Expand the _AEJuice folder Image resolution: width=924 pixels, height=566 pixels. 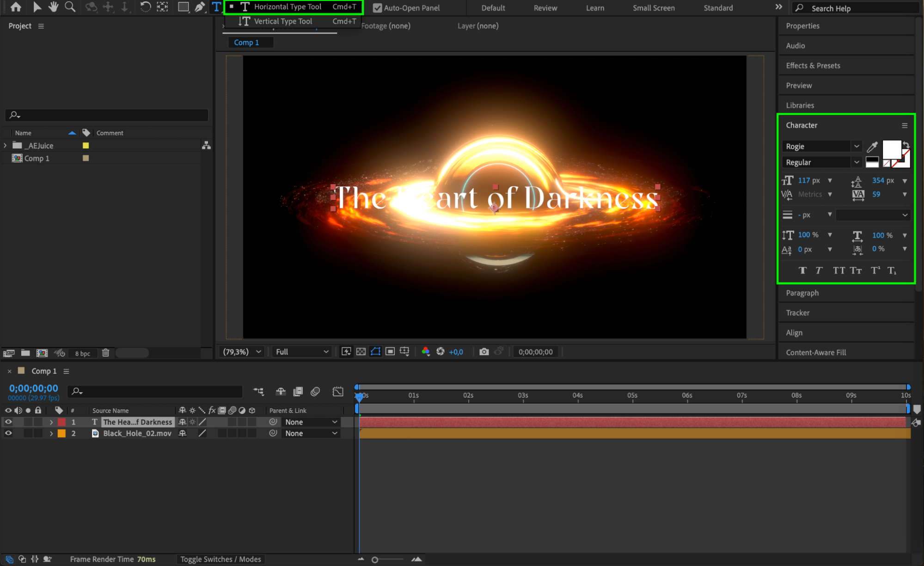pyautogui.click(x=5, y=145)
